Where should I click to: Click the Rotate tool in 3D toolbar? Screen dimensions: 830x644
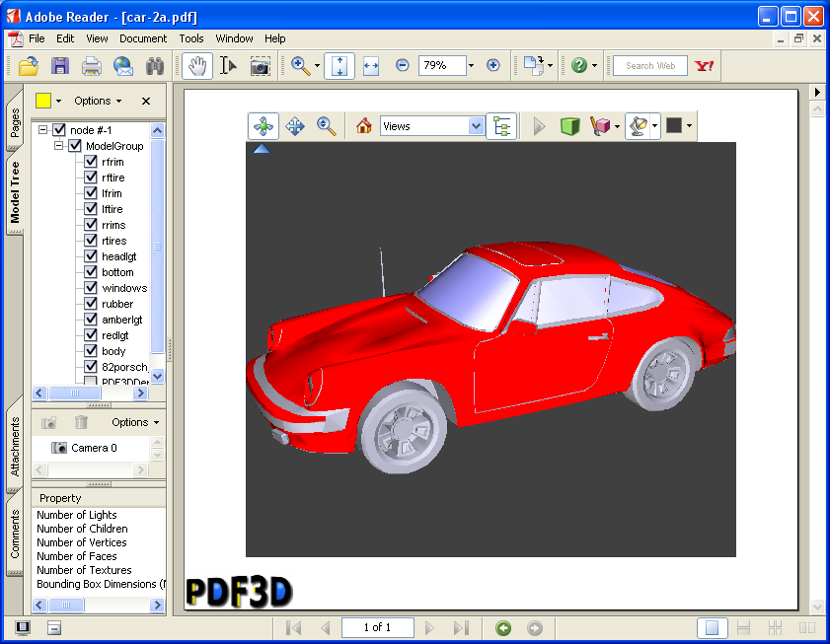(263, 126)
